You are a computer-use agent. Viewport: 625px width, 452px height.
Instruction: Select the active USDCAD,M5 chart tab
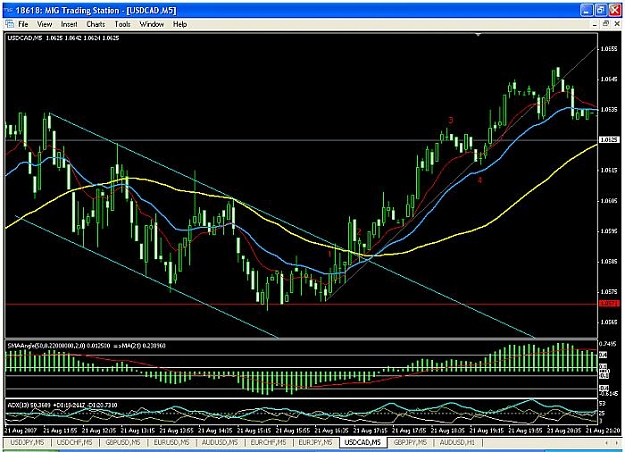point(363,442)
